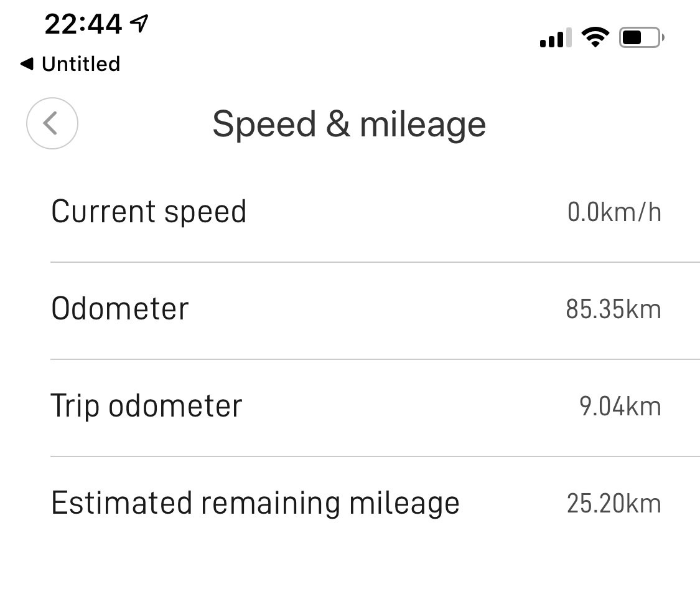This screenshot has width=700, height=604.
Task: Tap the 85.35km odometer value
Action: pos(613,309)
